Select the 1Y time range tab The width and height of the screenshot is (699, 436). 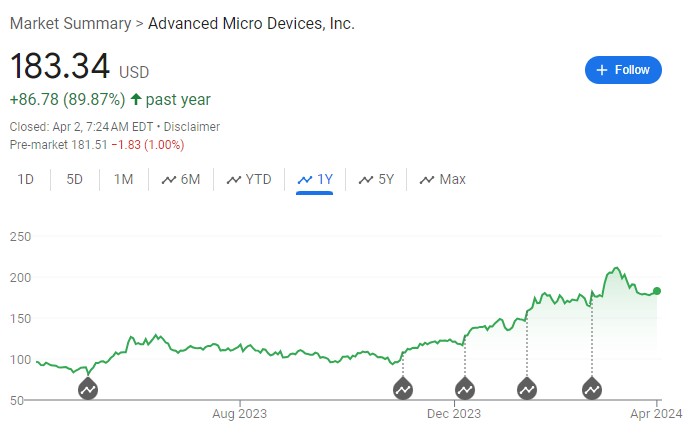(315, 180)
